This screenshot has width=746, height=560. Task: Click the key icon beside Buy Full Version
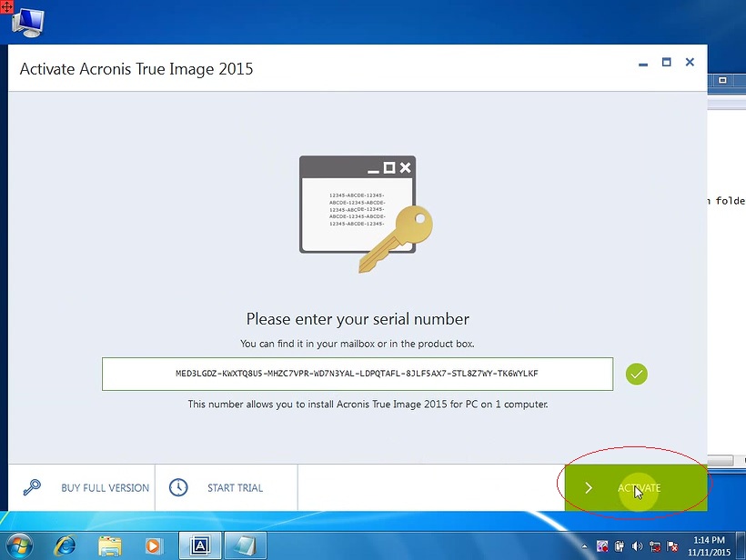[32, 488]
